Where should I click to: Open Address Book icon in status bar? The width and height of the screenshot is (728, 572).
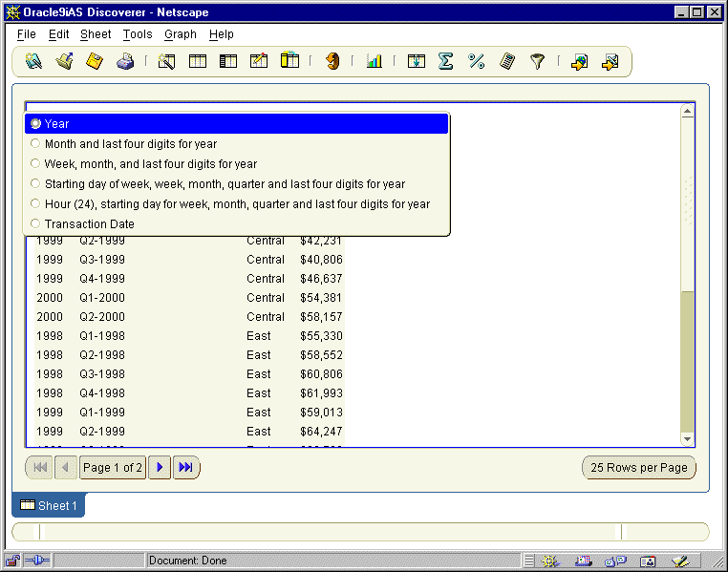pyautogui.click(x=648, y=561)
